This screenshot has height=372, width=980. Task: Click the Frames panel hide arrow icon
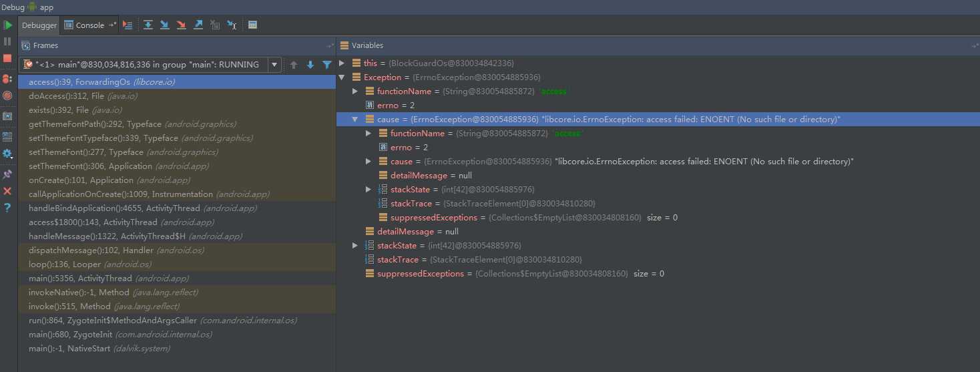coord(330,45)
